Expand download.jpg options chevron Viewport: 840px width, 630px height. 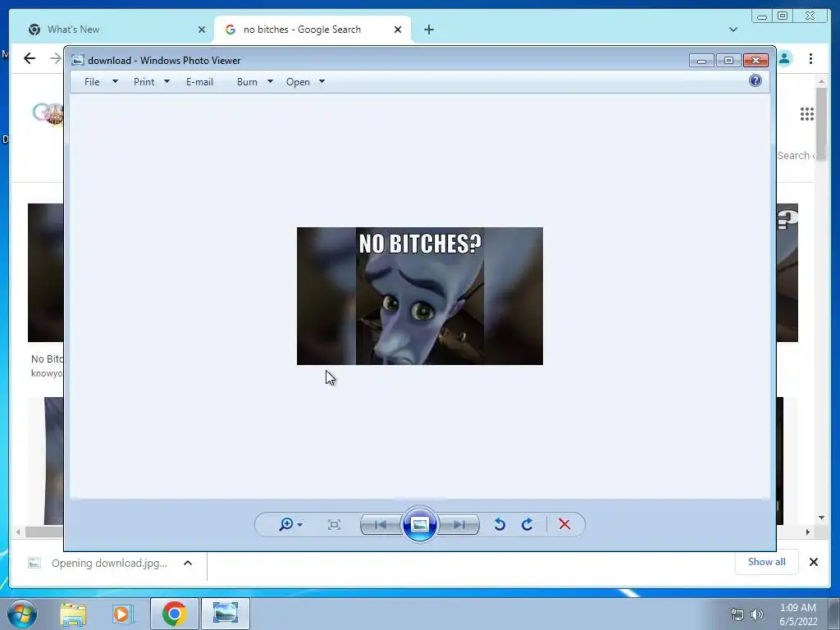click(x=188, y=563)
